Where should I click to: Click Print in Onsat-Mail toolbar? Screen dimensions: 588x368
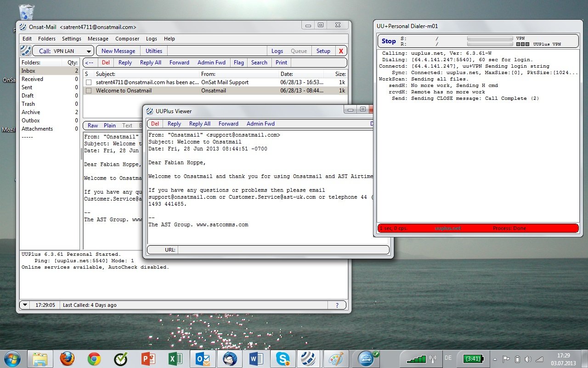[282, 63]
